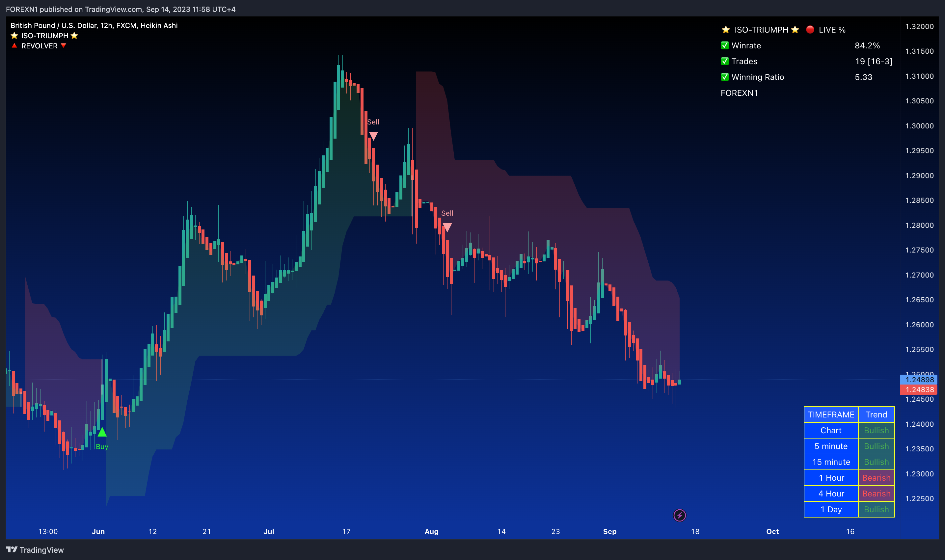Click the lightning bolt event icon
This screenshot has height=560, width=945.
pyautogui.click(x=679, y=515)
